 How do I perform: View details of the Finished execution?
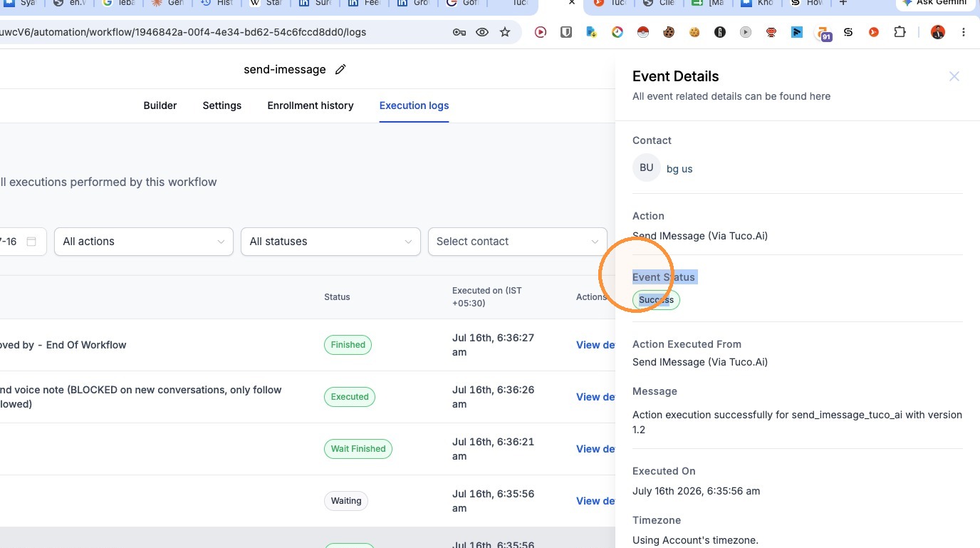point(595,345)
